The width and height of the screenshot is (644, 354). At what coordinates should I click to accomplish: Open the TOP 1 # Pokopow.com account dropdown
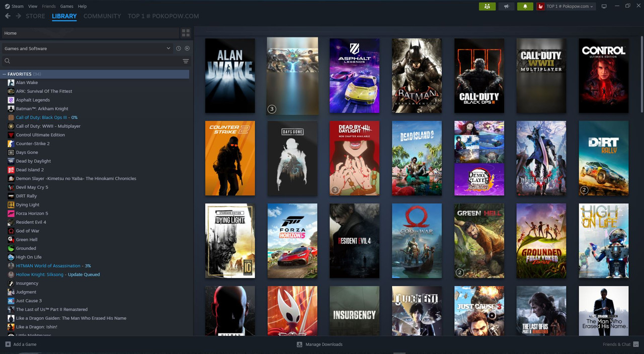coord(566,6)
